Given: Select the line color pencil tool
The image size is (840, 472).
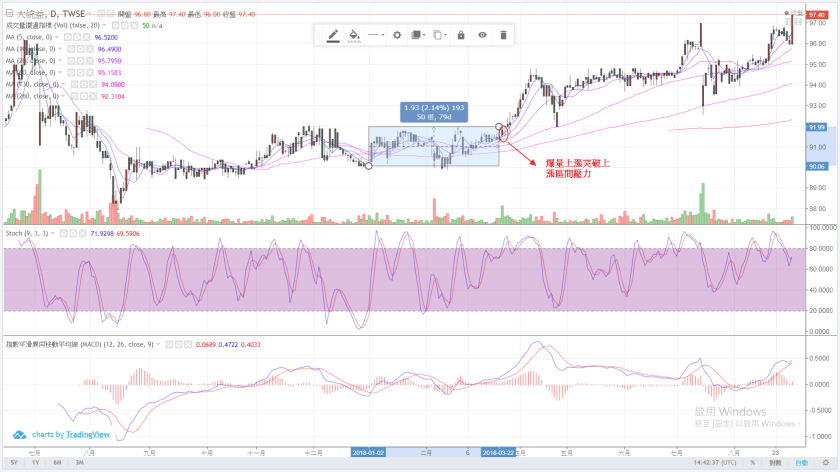Looking at the screenshot, I should (332, 35).
